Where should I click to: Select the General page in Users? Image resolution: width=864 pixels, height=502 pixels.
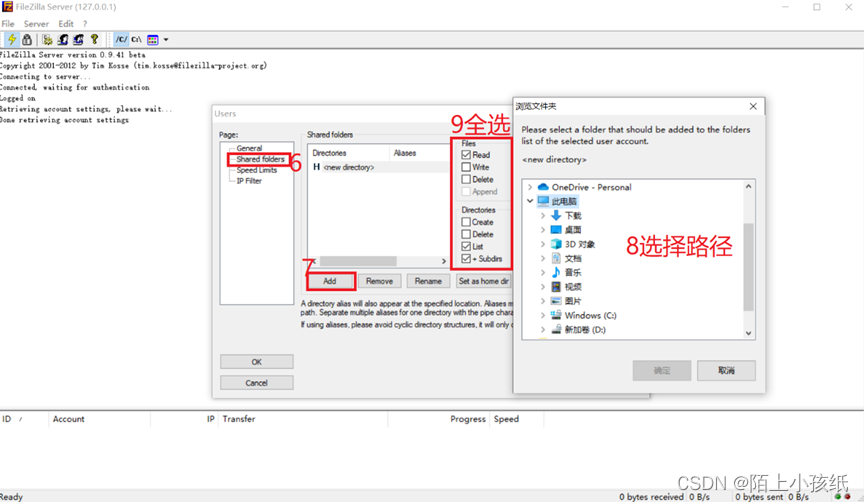click(249, 148)
